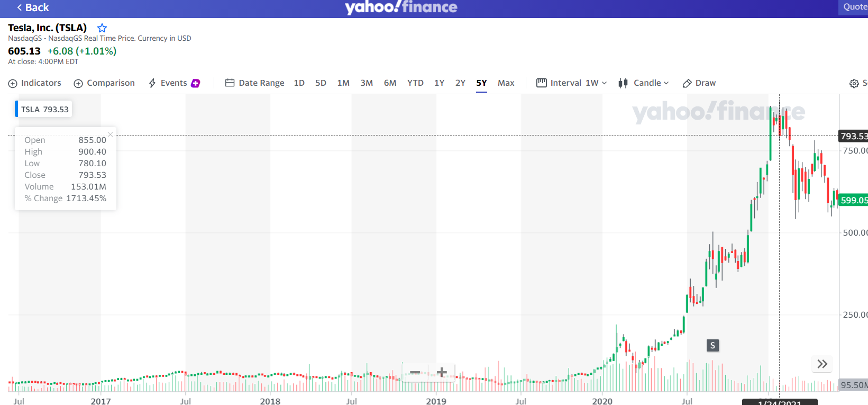The image size is (868, 405).
Task: Activate the Draw pencil tool
Action: coord(699,83)
